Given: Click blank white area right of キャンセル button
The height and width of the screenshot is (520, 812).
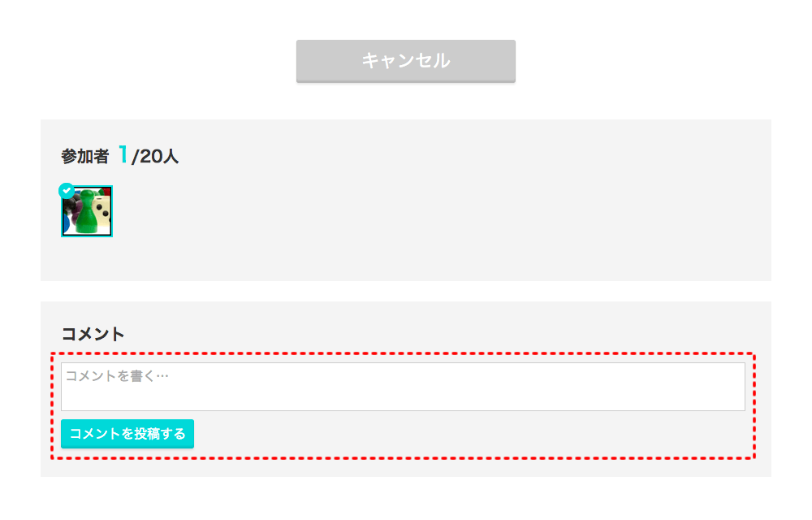Looking at the screenshot, I should click(x=650, y=61).
